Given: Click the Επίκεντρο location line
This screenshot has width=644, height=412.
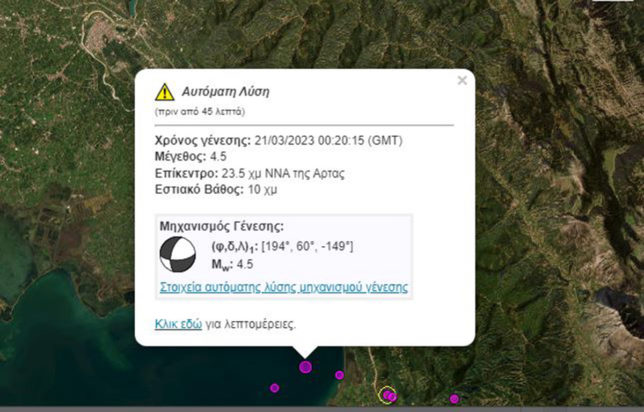Looking at the screenshot, I should pyautogui.click(x=249, y=173).
